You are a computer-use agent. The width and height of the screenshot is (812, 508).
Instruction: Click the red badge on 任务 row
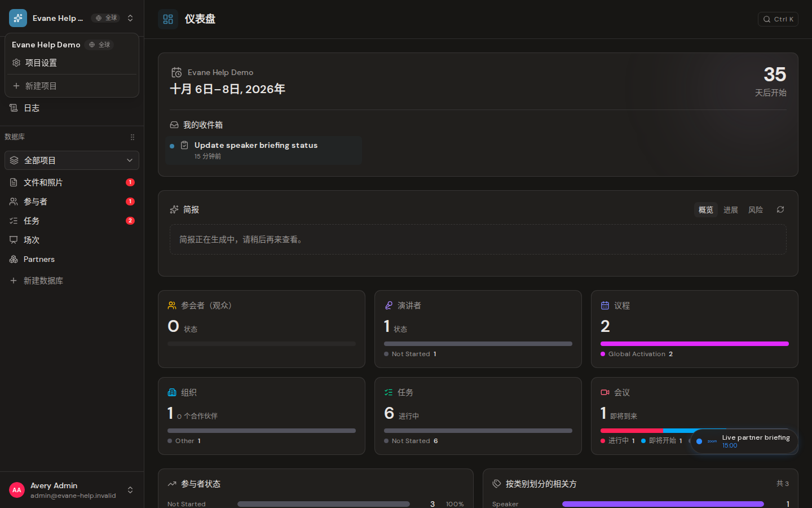[x=130, y=221]
